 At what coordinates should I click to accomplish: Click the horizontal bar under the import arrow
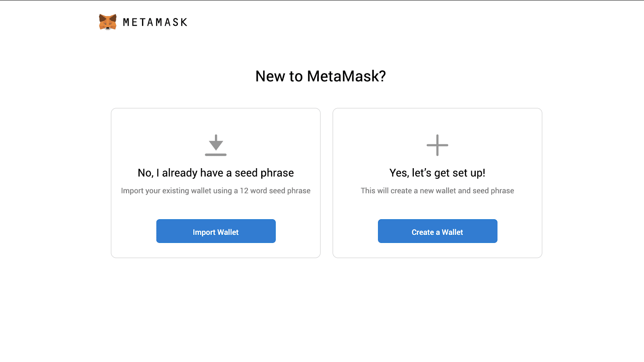pyautogui.click(x=216, y=154)
